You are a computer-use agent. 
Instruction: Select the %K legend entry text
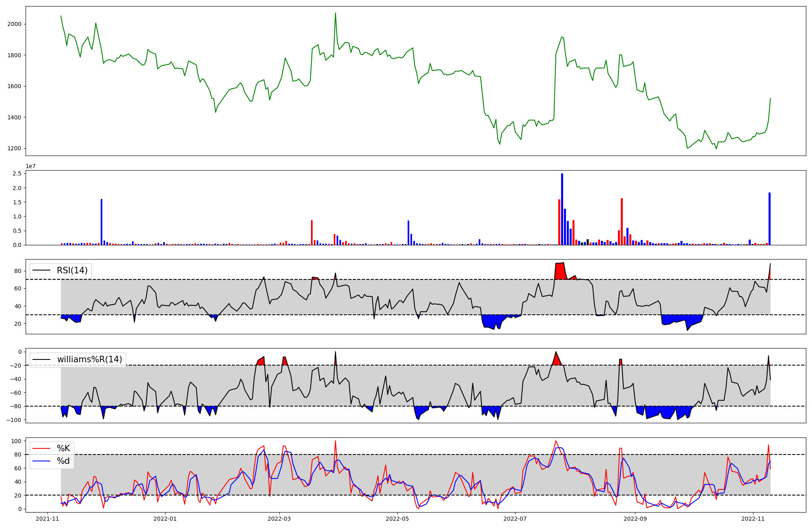coord(63,448)
